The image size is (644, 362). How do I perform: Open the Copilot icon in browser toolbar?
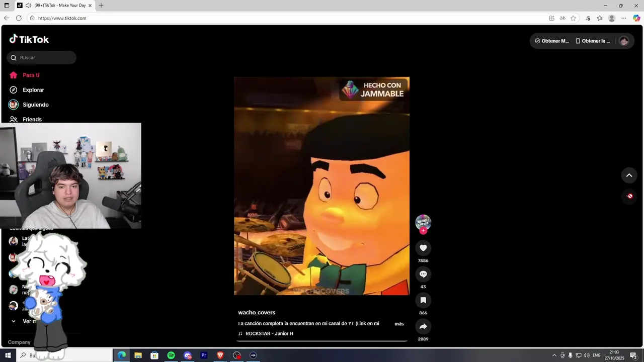tap(636, 18)
